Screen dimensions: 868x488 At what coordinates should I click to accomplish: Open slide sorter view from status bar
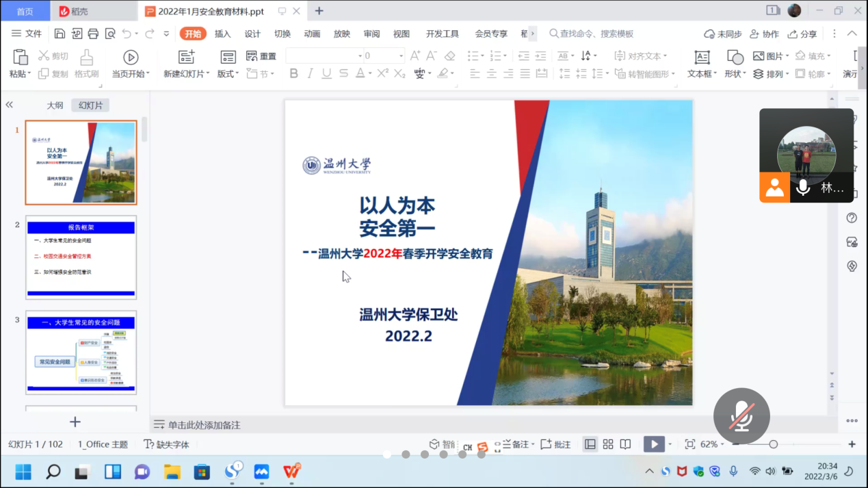point(608,444)
